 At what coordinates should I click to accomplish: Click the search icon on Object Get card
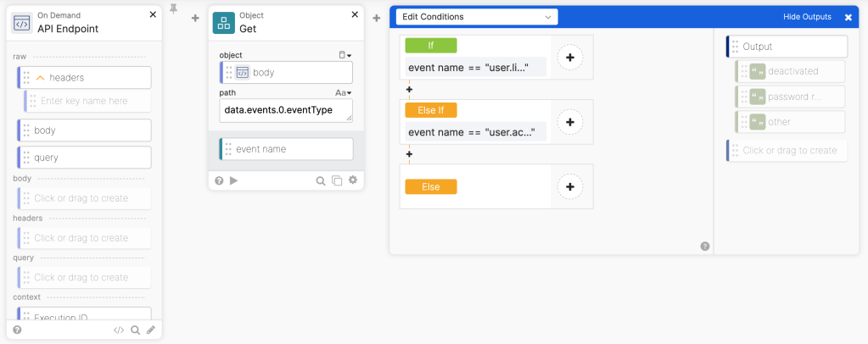[x=321, y=180]
